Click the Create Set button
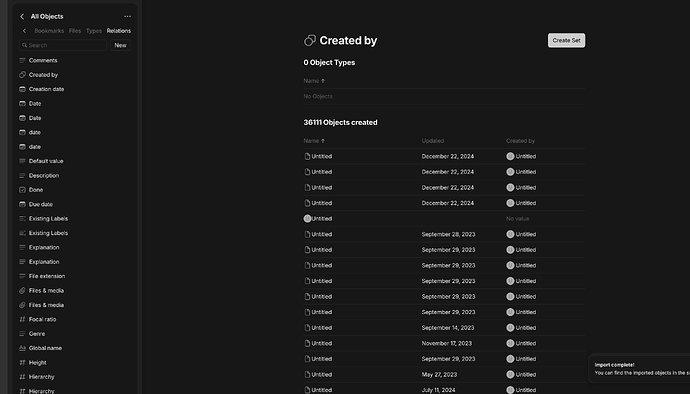 point(566,41)
